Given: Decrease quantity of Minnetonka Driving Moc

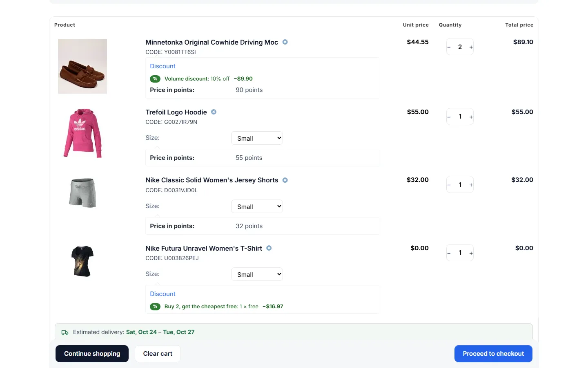Looking at the screenshot, I should [449, 47].
